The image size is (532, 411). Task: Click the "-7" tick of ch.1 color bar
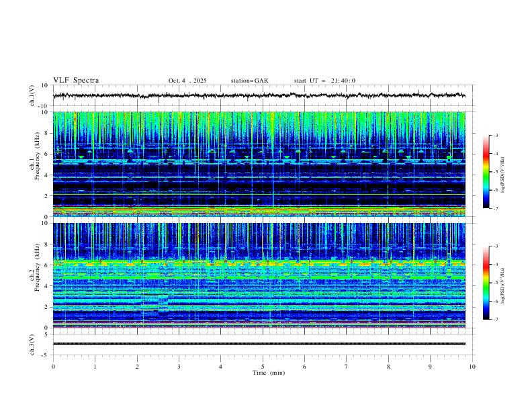coord(496,208)
